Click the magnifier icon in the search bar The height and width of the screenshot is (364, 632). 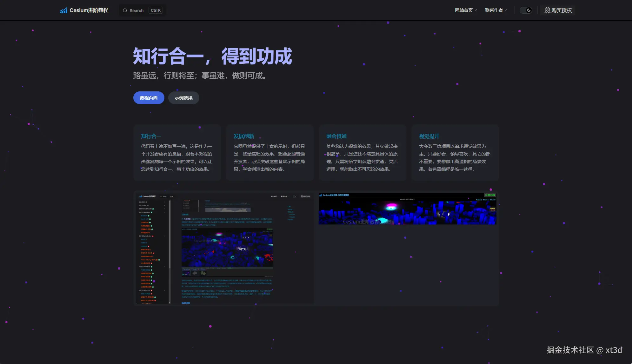(x=125, y=10)
